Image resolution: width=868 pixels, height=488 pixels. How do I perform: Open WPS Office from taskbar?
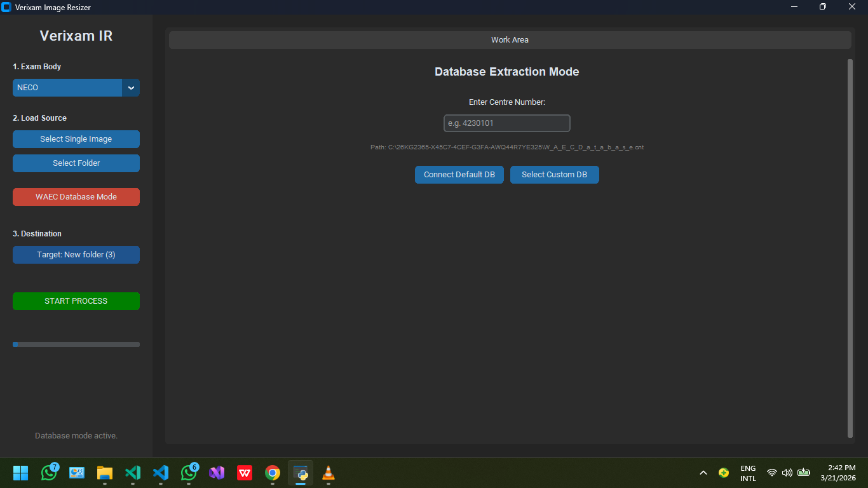point(245,473)
